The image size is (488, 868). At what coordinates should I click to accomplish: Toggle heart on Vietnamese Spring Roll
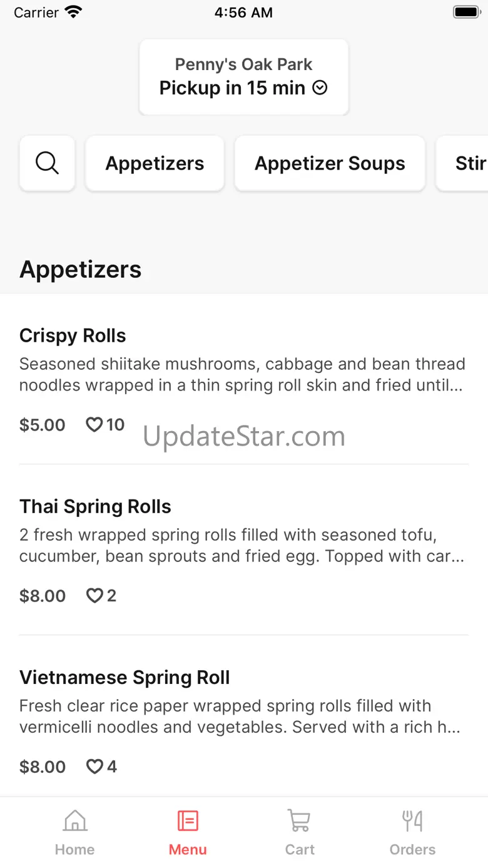pos(94,767)
